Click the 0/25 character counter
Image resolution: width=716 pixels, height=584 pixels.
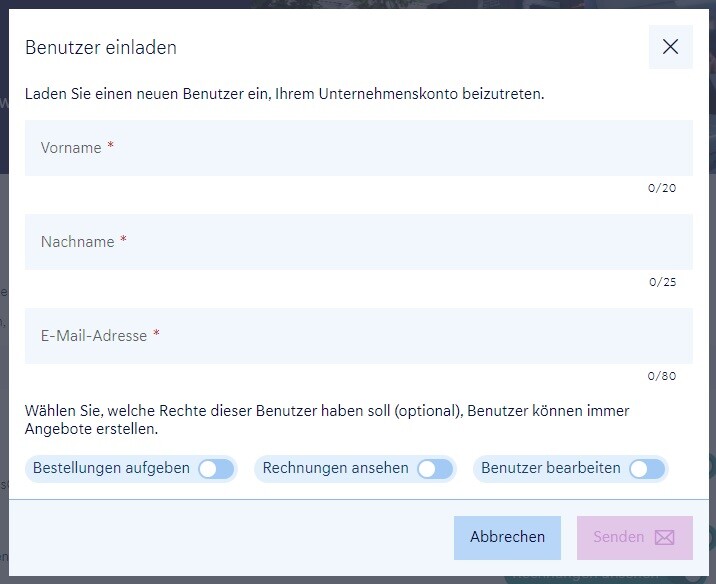(662, 282)
